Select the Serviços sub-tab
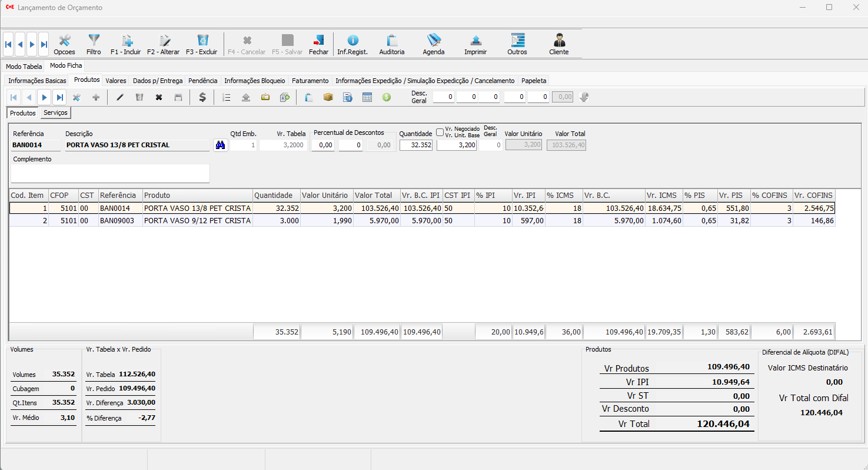 tap(55, 112)
